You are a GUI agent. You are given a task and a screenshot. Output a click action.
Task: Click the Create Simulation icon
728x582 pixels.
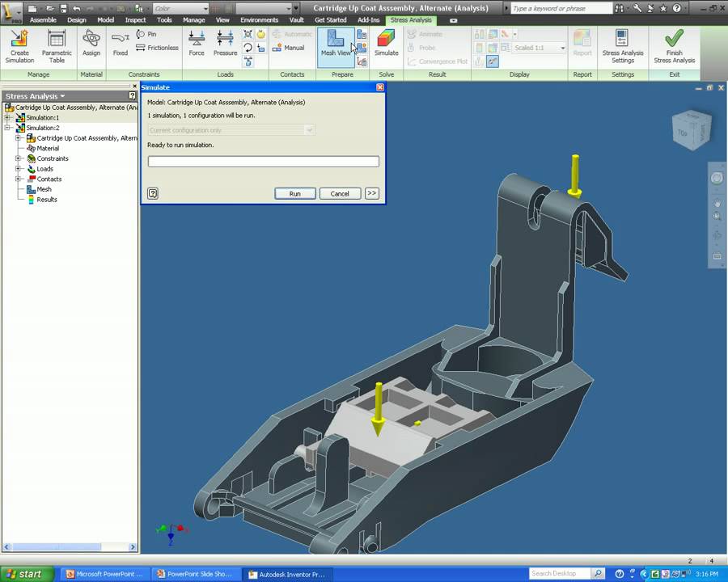point(19,46)
